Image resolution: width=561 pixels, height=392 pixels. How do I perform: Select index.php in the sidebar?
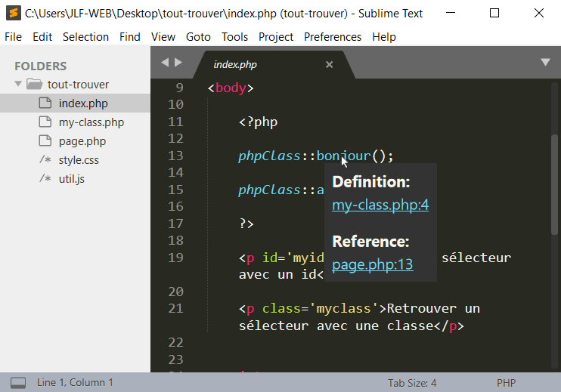[x=75, y=103]
